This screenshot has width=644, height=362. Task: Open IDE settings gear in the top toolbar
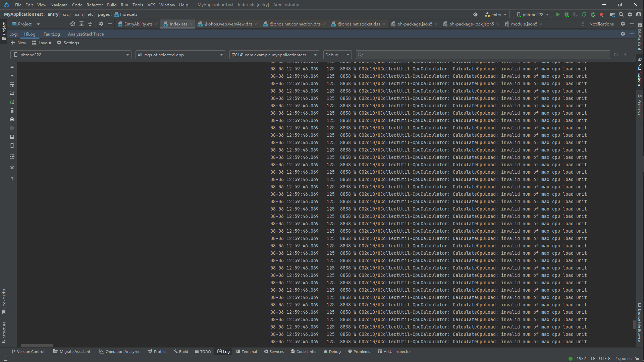pos(630,14)
